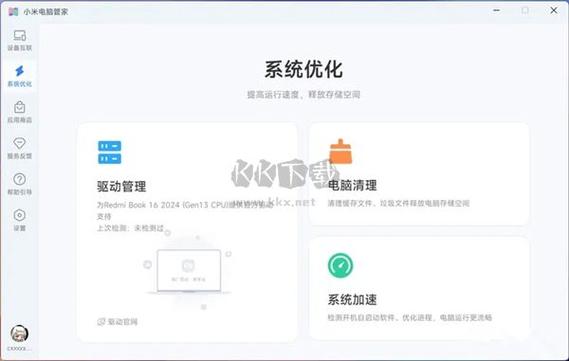The width and height of the screenshot is (569, 361).
Task: Click the laptop illustration in 驱动管理 card
Action: [189, 271]
